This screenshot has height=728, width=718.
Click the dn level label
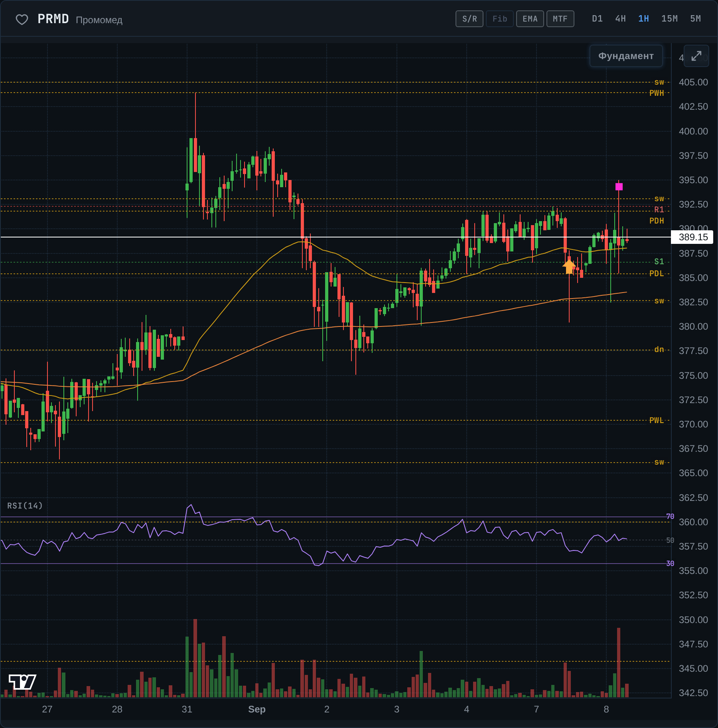[x=659, y=350]
